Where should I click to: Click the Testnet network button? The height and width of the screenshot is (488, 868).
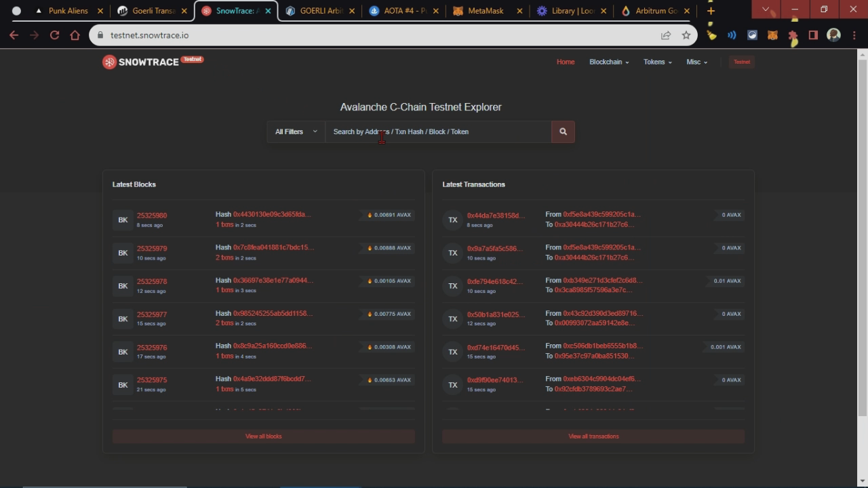(x=742, y=62)
